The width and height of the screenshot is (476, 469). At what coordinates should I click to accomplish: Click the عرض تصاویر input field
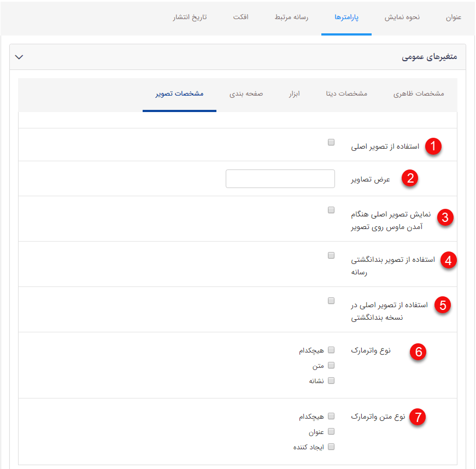tap(280, 178)
